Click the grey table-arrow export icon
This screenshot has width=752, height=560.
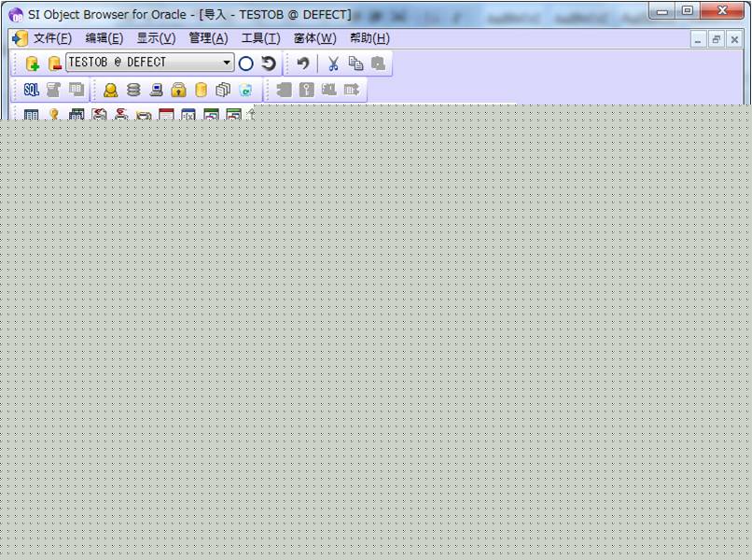(x=352, y=90)
